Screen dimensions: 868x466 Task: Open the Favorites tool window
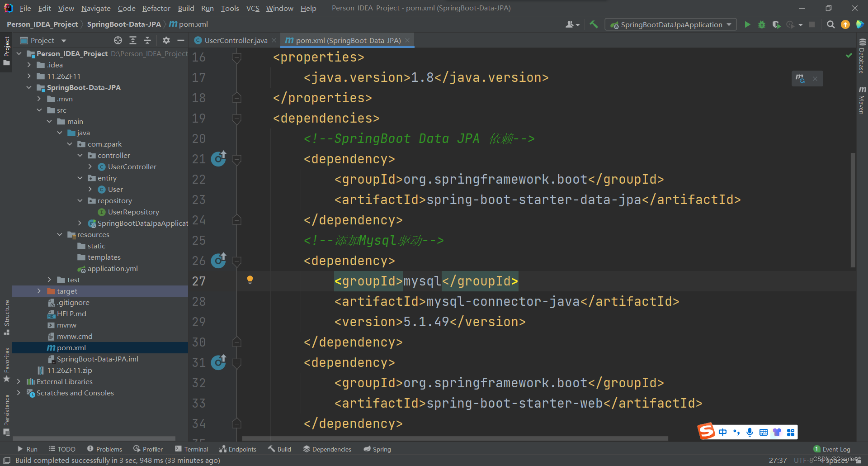point(7,365)
